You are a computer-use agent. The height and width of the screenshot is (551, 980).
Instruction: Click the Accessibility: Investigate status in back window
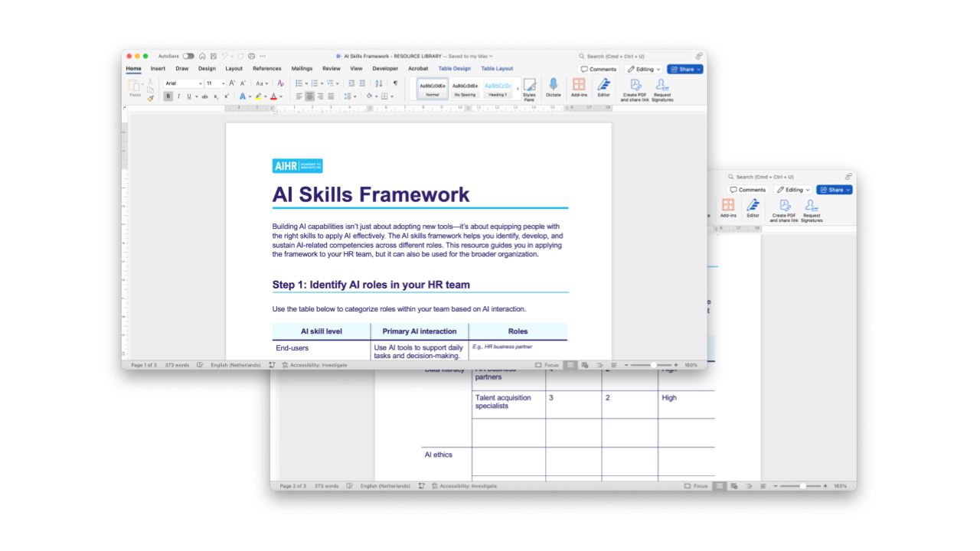464,486
